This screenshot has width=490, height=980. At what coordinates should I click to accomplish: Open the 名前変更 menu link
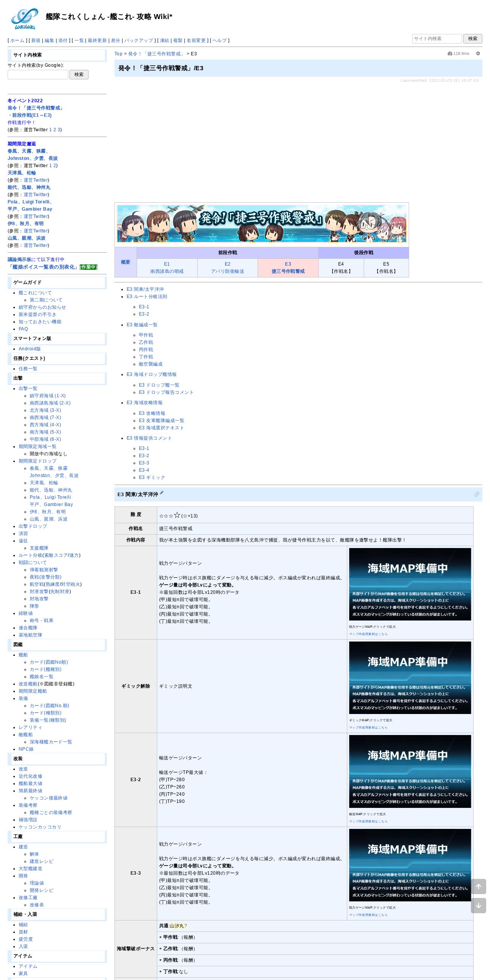196,40
